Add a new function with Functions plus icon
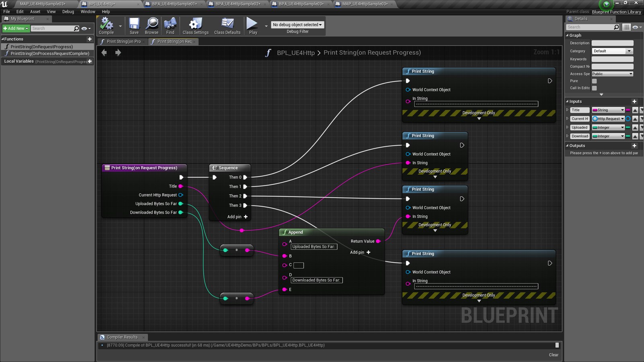The height and width of the screenshot is (362, 644). point(90,39)
